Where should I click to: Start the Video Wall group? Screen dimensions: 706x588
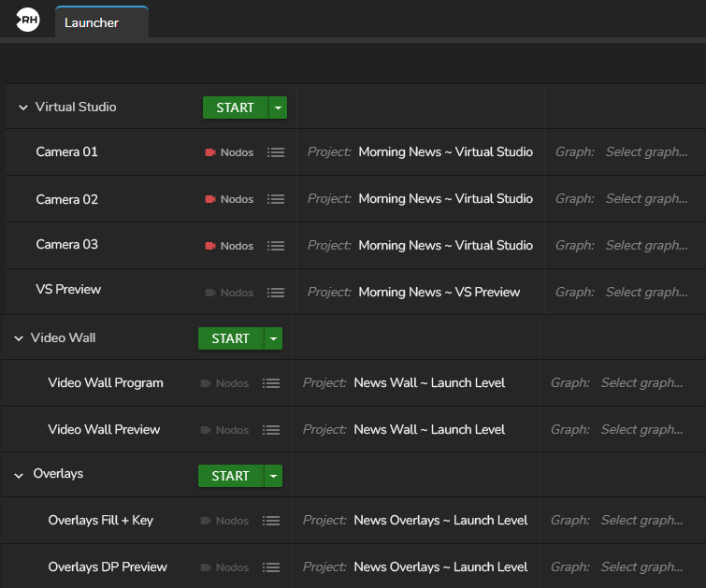click(230, 338)
